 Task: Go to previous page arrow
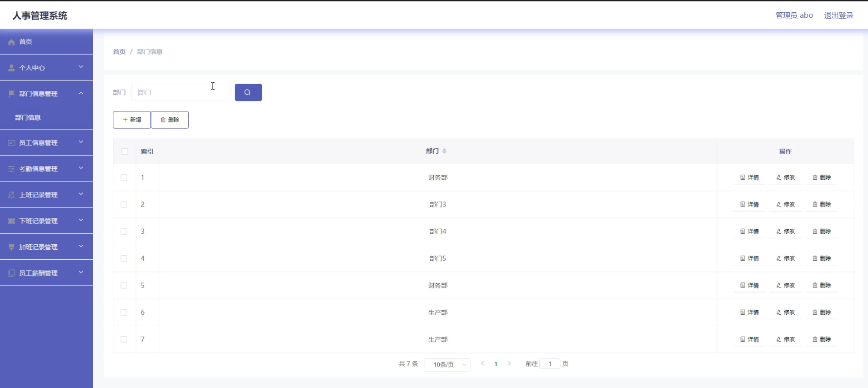pyautogui.click(x=482, y=364)
